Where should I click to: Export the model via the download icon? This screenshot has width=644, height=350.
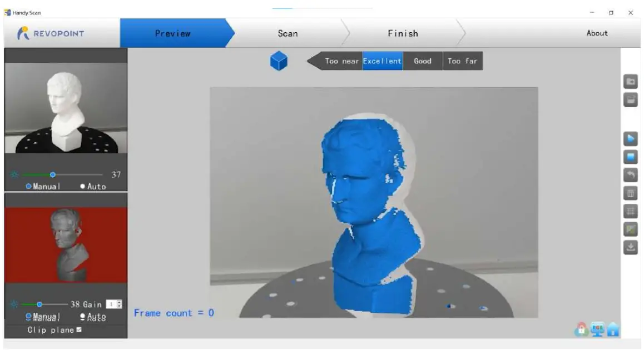coord(631,247)
